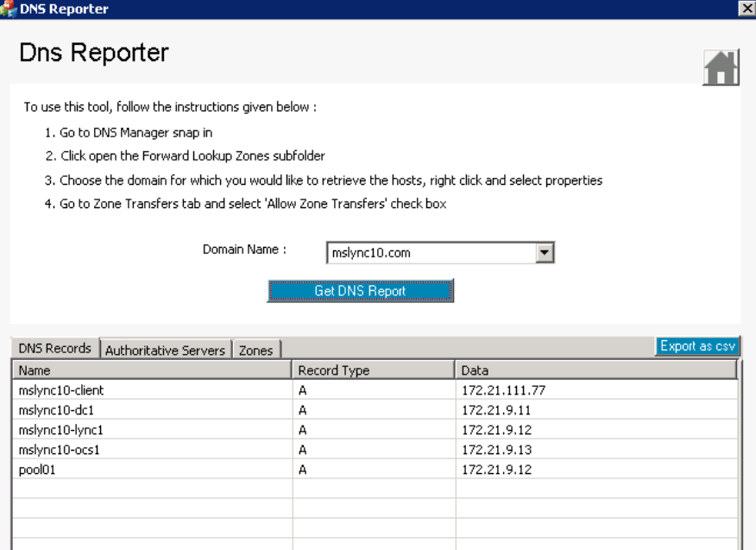Select the DNS Records tab
The width and height of the screenshot is (756, 550).
54,348
